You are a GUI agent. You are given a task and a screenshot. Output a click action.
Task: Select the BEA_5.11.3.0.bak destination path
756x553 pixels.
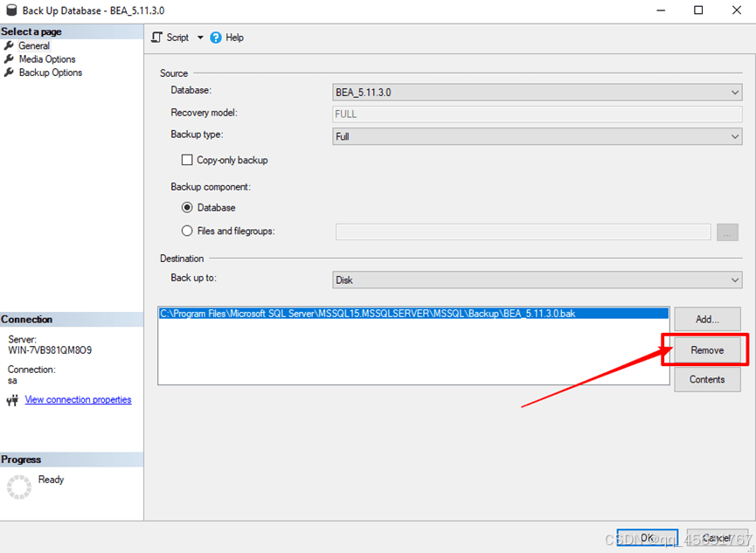click(413, 314)
